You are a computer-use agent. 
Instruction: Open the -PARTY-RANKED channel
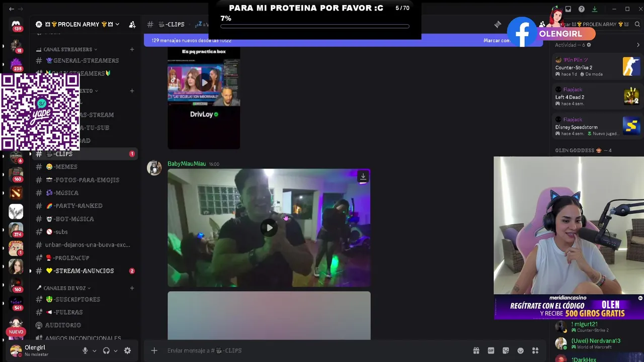coord(85,206)
